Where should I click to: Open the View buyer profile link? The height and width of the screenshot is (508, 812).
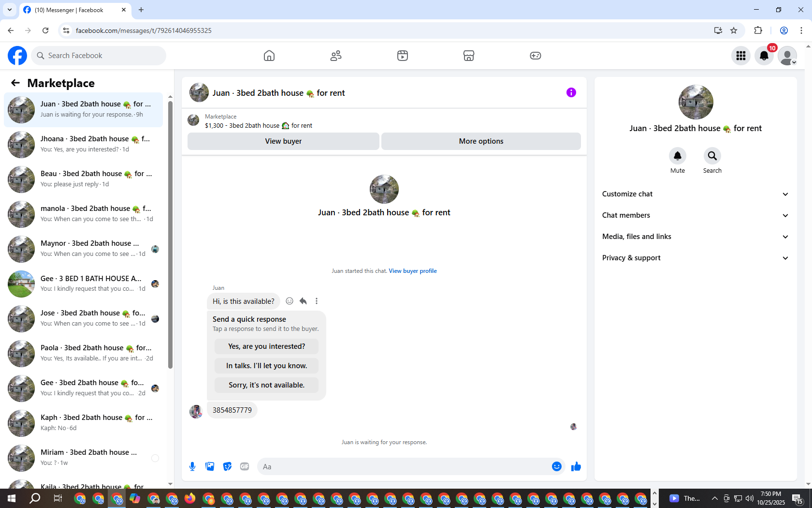click(x=413, y=271)
